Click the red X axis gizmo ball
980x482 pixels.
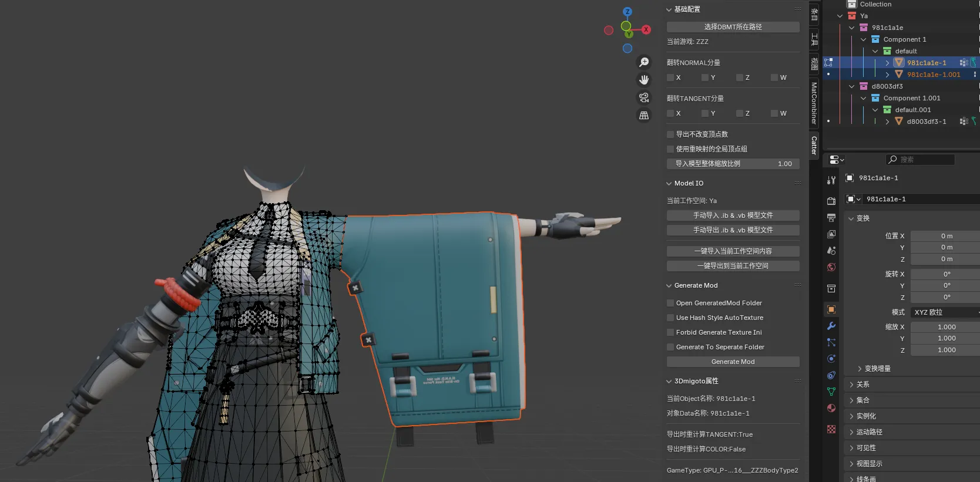coord(646,29)
